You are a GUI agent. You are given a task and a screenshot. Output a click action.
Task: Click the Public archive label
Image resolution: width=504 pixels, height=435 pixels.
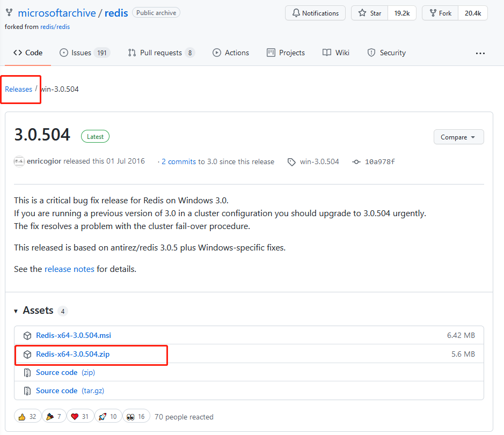[156, 13]
